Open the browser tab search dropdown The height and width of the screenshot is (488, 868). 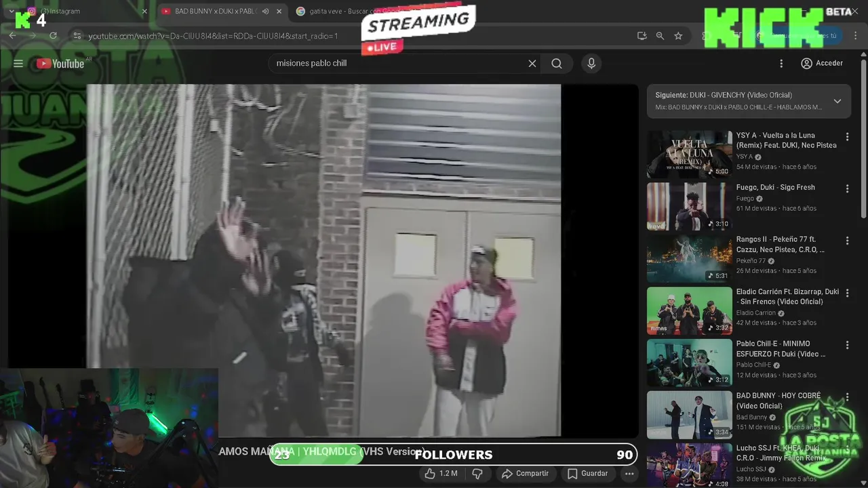pyautogui.click(x=11, y=12)
